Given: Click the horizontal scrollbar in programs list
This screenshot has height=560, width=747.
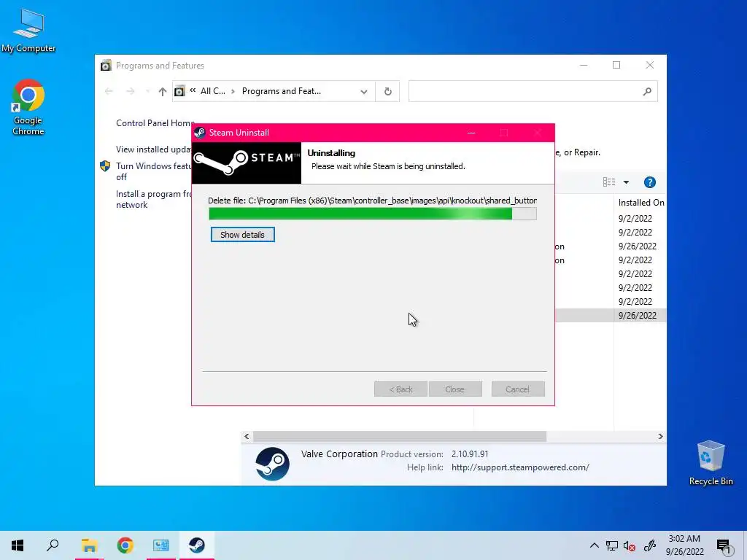Looking at the screenshot, I should tap(399, 436).
